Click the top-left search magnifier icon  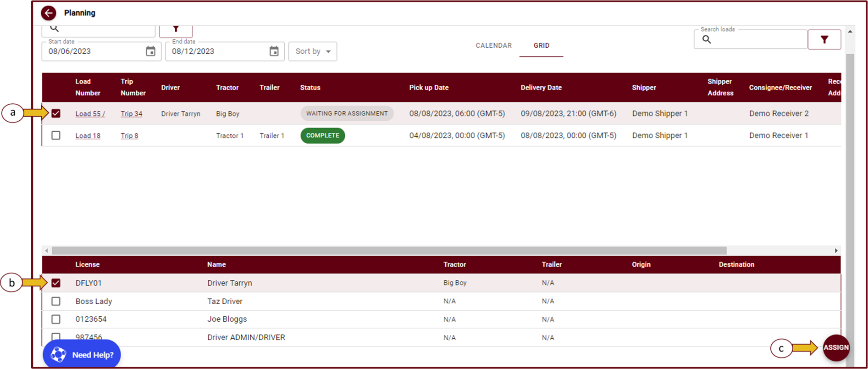click(55, 29)
